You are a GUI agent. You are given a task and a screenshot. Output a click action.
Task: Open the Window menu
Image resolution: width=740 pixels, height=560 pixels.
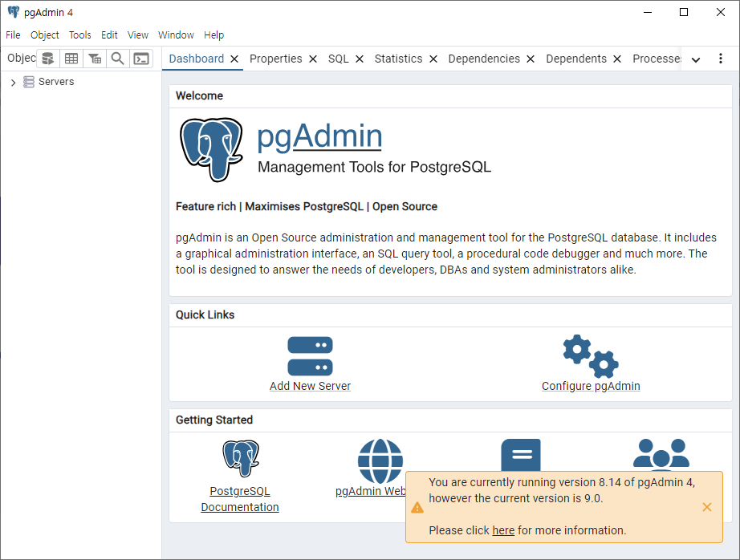pyautogui.click(x=176, y=35)
